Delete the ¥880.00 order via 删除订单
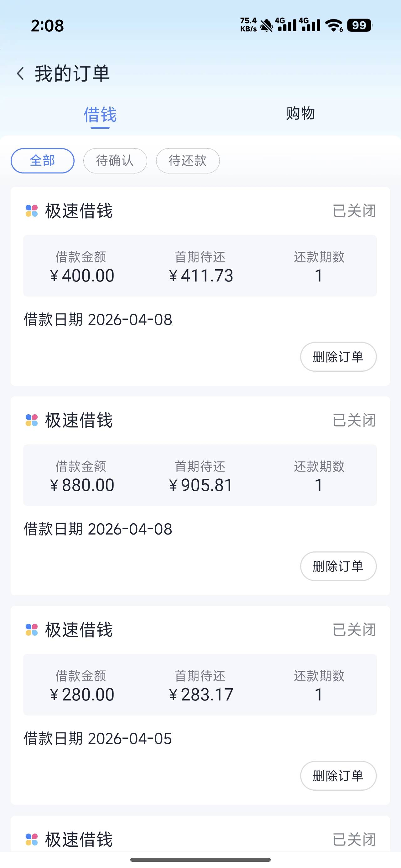The image size is (401, 868). click(x=338, y=566)
